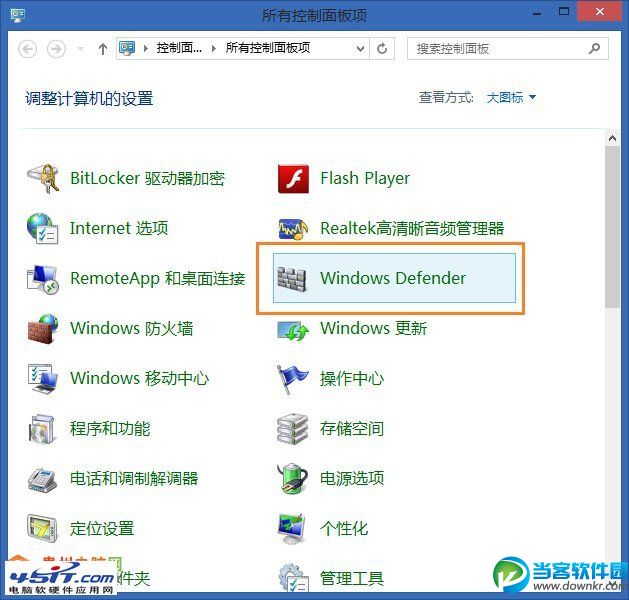Click the Windows Update arrows icon

(x=293, y=330)
